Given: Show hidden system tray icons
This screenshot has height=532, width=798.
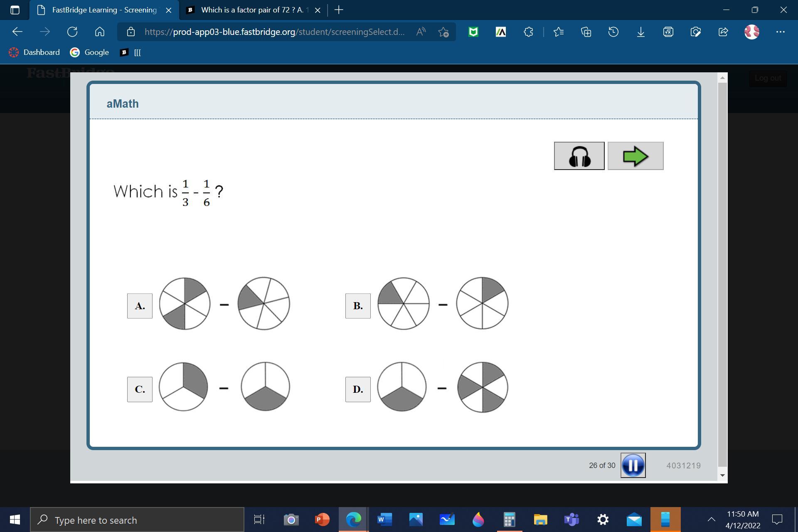Looking at the screenshot, I should (x=711, y=519).
